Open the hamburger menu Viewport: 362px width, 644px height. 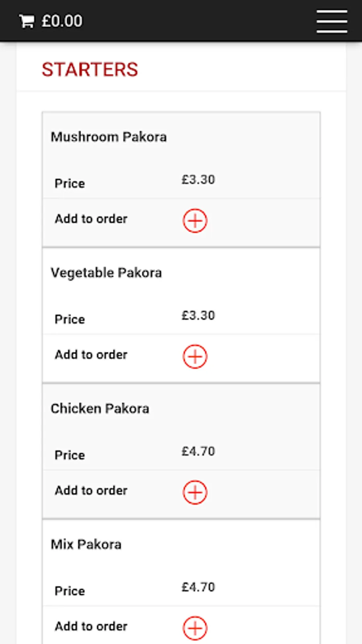[331, 21]
